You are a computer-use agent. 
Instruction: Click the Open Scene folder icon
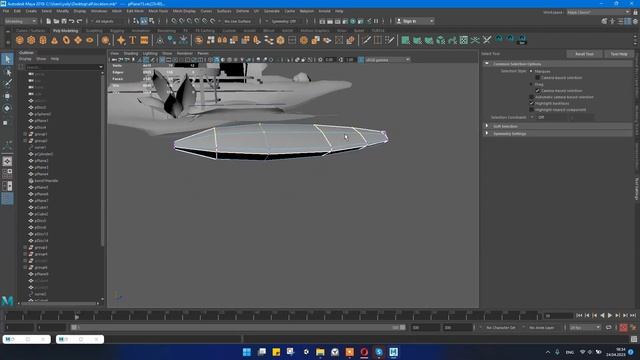coord(56,21)
